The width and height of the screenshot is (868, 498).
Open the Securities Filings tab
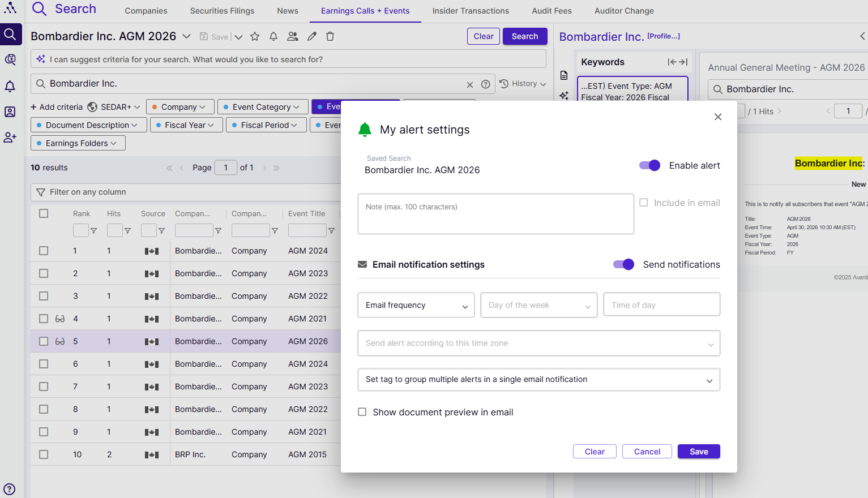tap(222, 11)
